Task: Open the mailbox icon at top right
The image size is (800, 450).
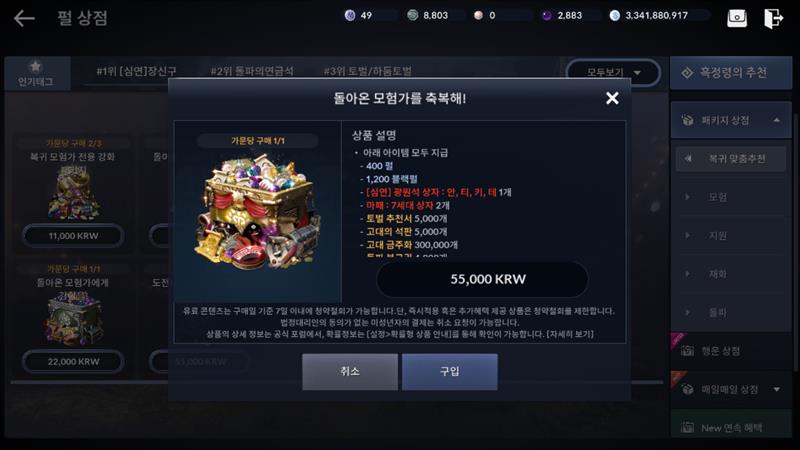Action: [x=737, y=18]
